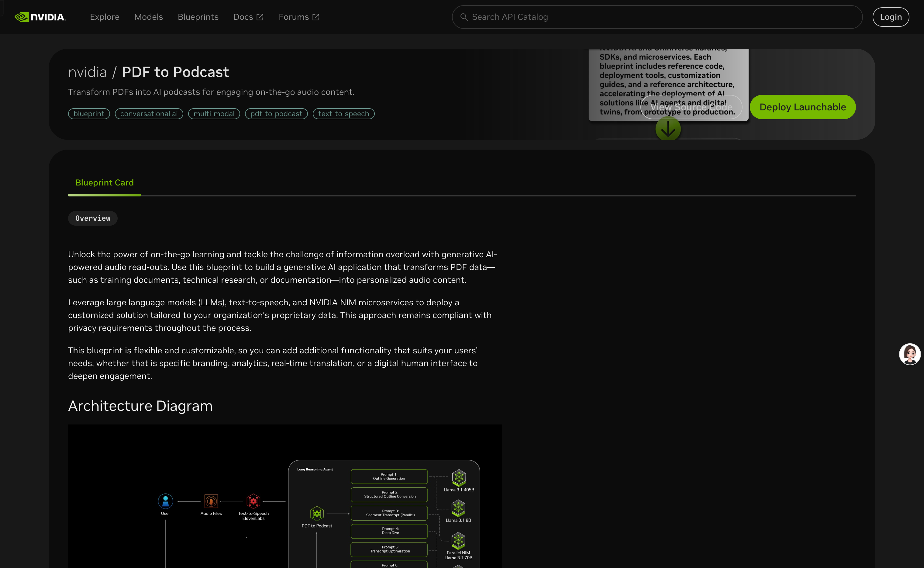Click the nvidia breadcrumb in the title
Image resolution: width=924 pixels, height=568 pixels.
point(88,72)
